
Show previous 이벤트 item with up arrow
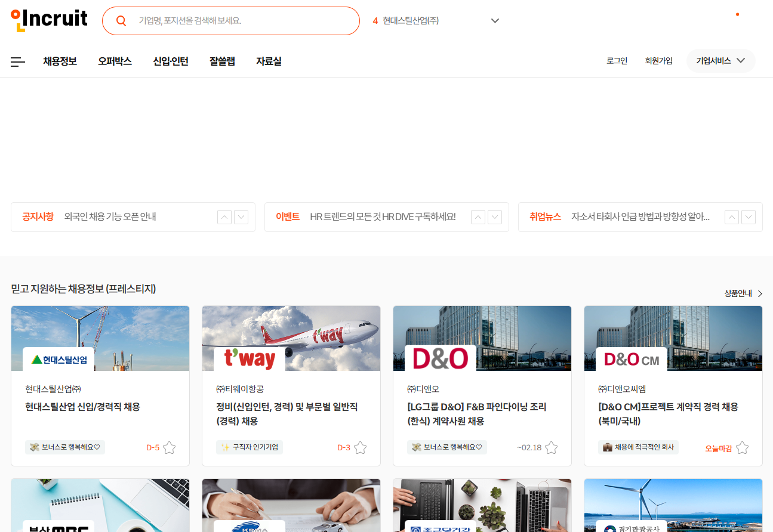click(478, 217)
